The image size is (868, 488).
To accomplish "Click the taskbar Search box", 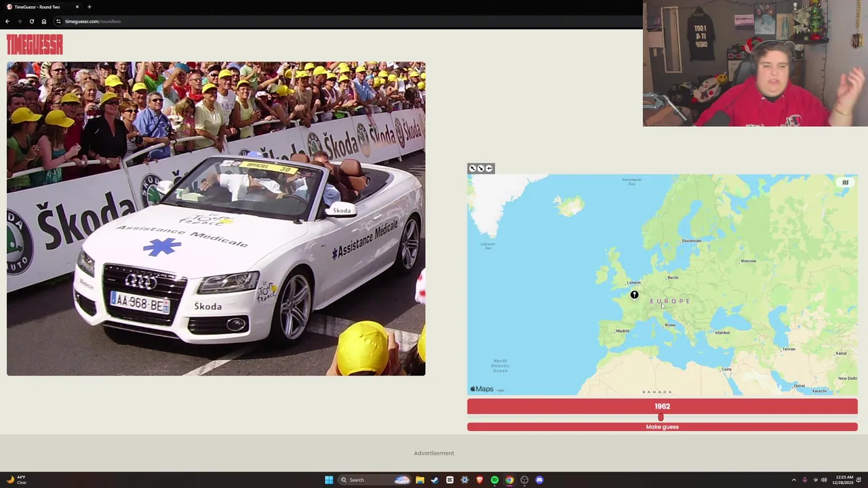I will [375, 480].
